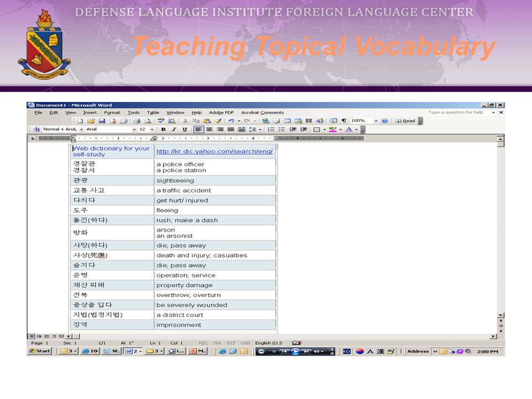The height and width of the screenshot is (399, 532).
Task: Open the Insert menu
Action: click(90, 112)
